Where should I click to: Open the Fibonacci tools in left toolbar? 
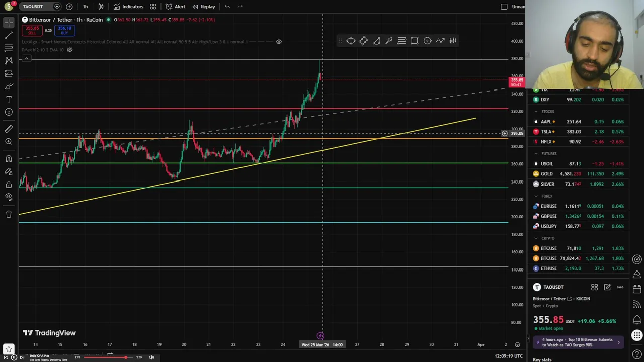tap(9, 48)
